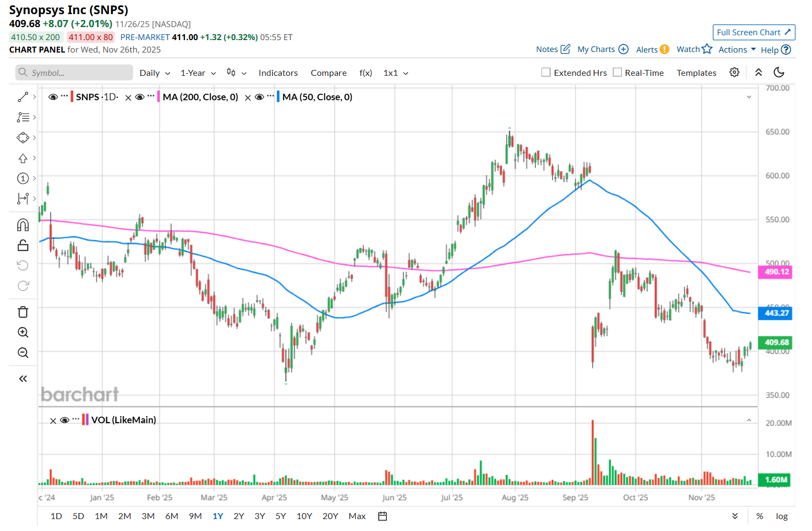Collapse the volume pane
This screenshot has width=812, height=531.
pyautogui.click(x=749, y=420)
